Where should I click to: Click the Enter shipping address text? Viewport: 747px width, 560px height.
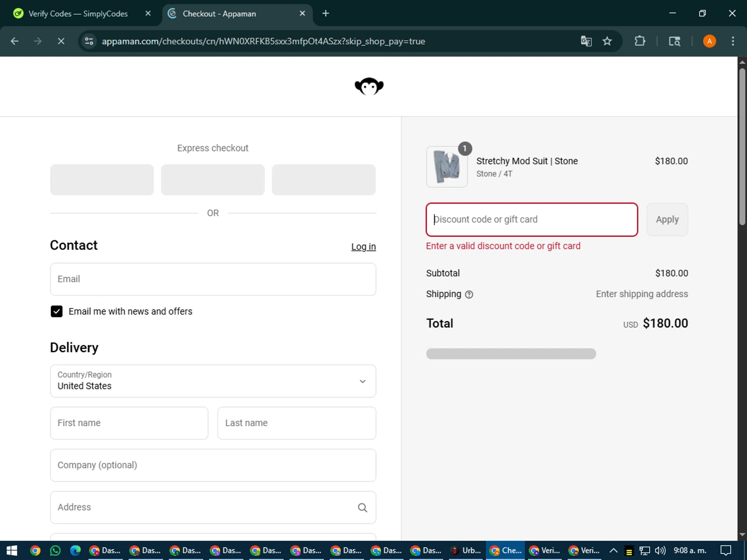[642, 294]
